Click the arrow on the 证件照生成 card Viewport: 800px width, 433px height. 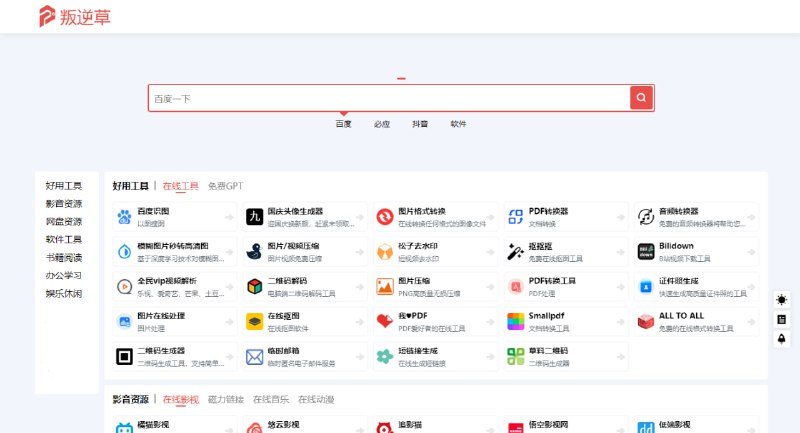point(751,287)
